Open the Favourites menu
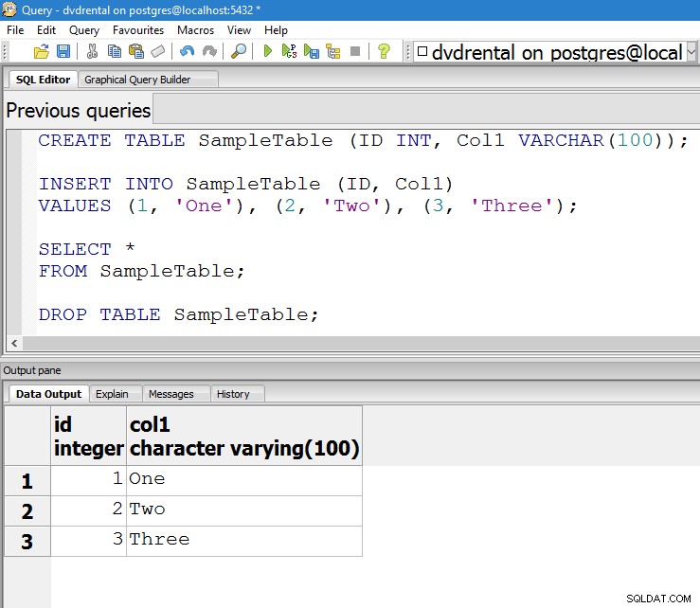The width and height of the screenshot is (700, 608). click(138, 30)
